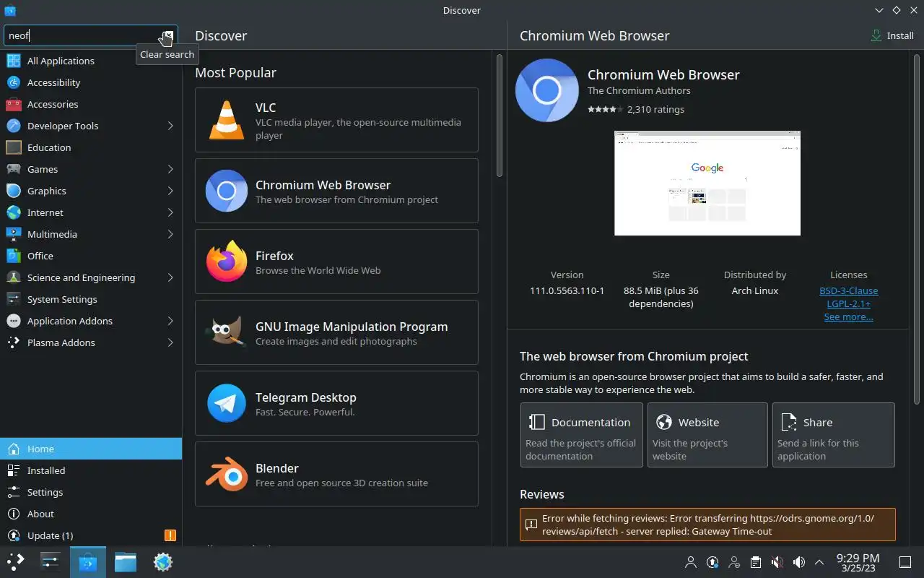Share a link to this application
Screen dimensions: 924x578
point(833,435)
